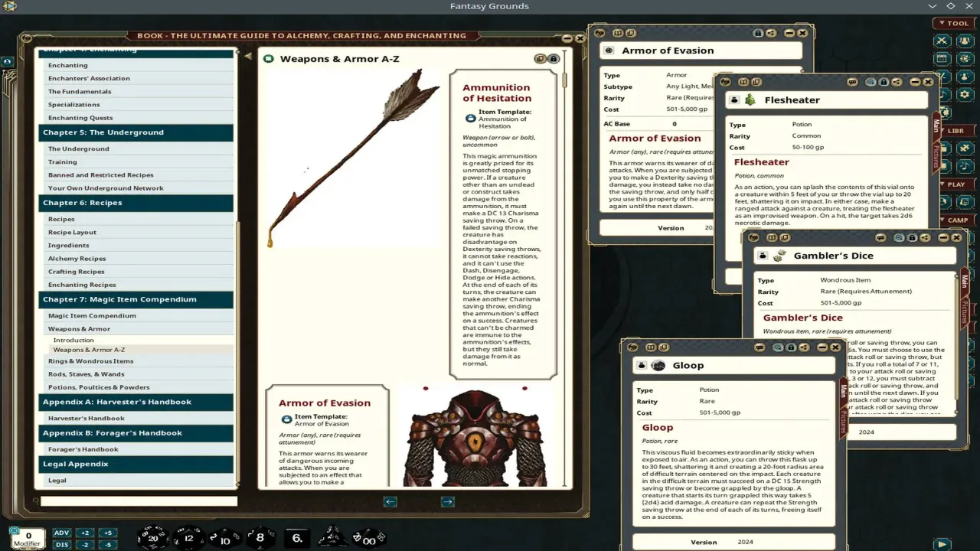The height and width of the screenshot is (551, 980).
Task: Roll the d4 die
Action: click(333, 537)
